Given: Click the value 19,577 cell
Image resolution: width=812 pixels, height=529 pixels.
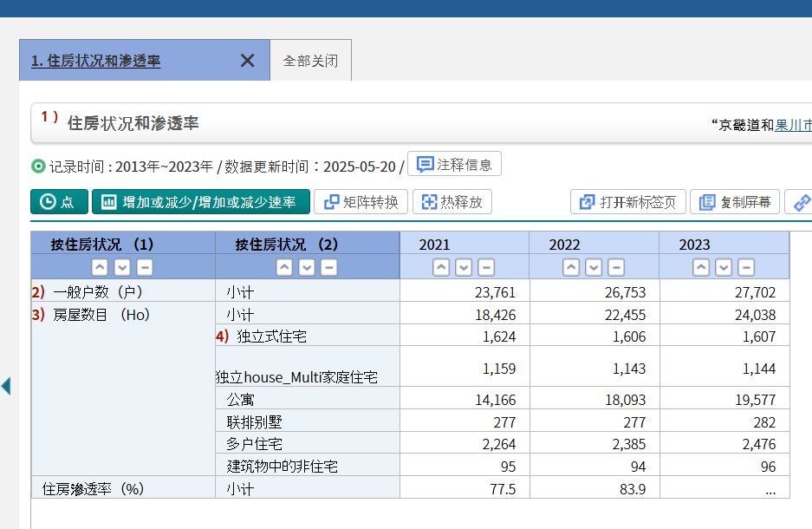Looking at the screenshot, I should tap(725, 398).
